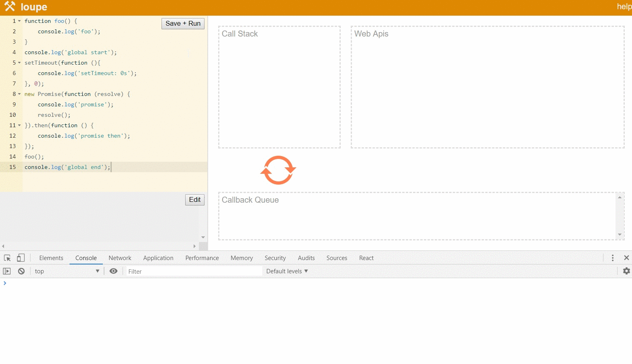Click the event loop spinner icon
The image size is (632, 364).
click(x=278, y=170)
